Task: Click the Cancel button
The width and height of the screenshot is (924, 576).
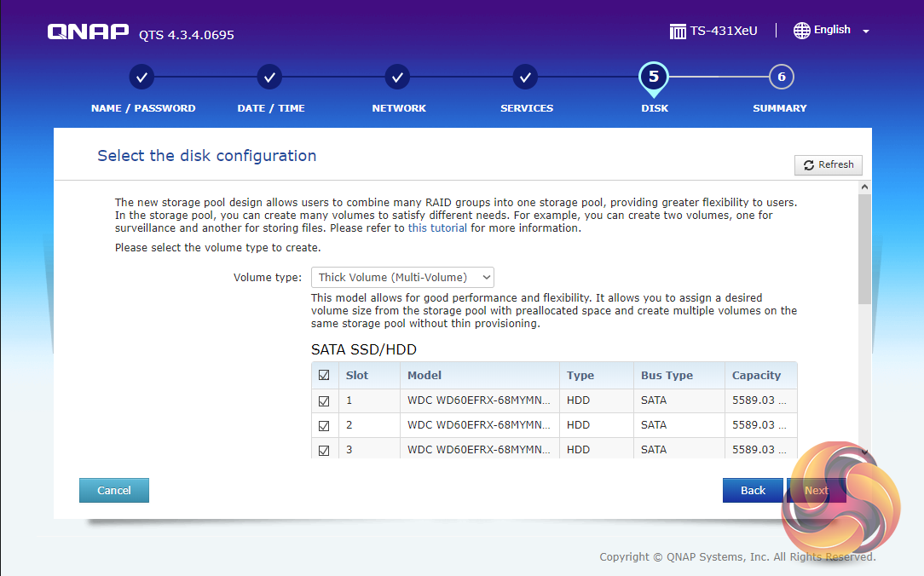Action: pos(114,490)
